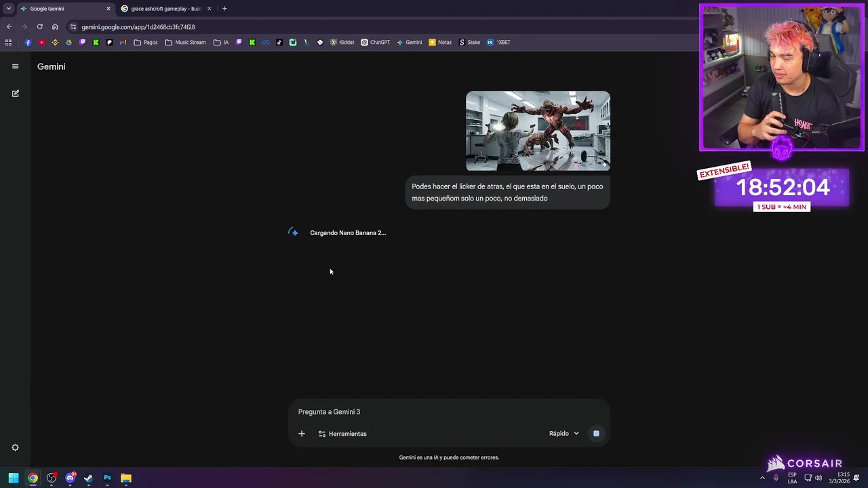Reload the current page
Viewport: 868px width, 488px height.
(x=39, y=27)
